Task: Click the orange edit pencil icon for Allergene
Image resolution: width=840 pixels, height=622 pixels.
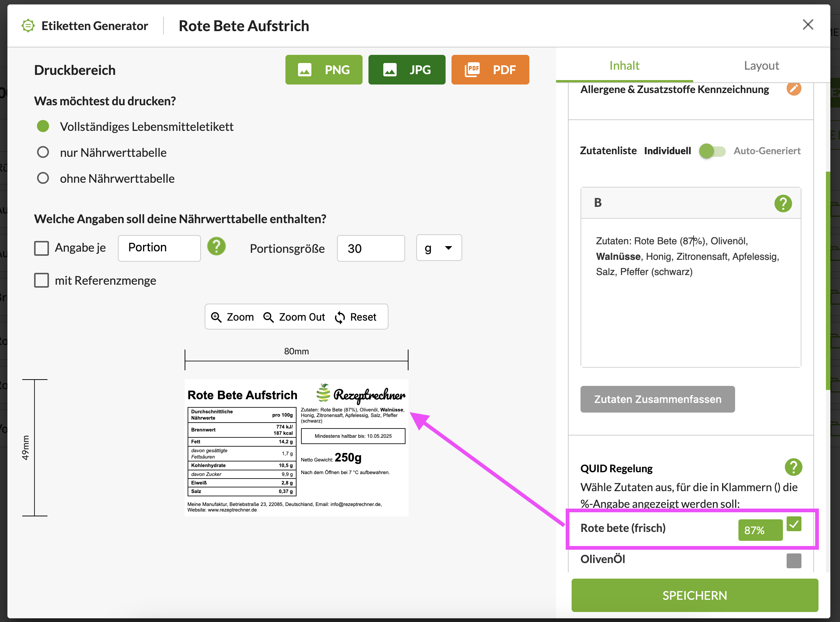Action: (793, 89)
